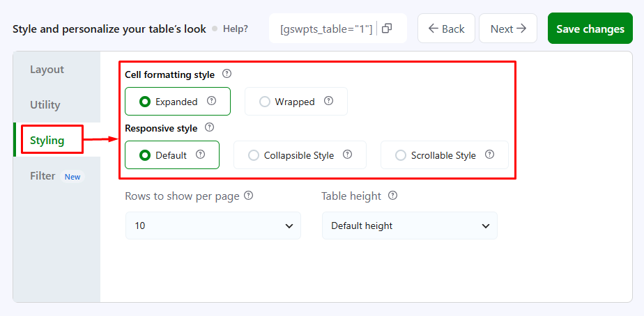Copy the gswpts_table shortcode with copy icon
The image size is (644, 316).
pos(387,29)
